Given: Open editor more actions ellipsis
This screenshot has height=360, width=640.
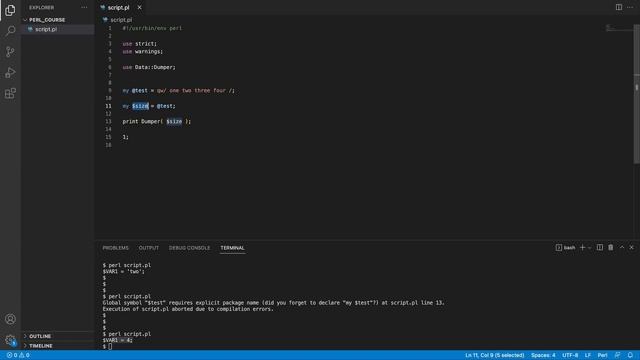Looking at the screenshot, I should pos(630,7).
